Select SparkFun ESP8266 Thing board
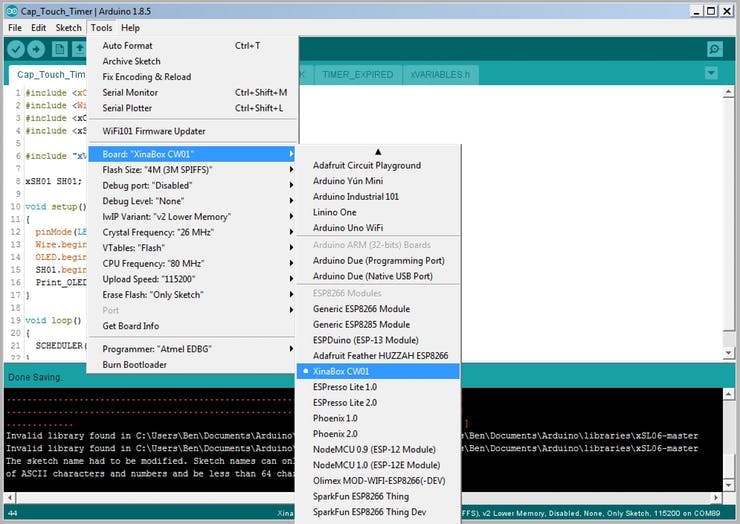The width and height of the screenshot is (740, 524). coord(378,496)
